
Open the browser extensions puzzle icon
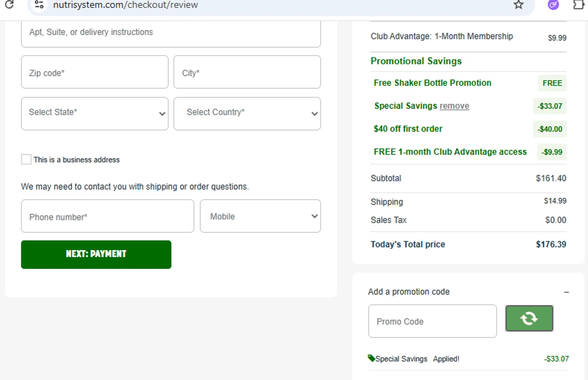(579, 5)
